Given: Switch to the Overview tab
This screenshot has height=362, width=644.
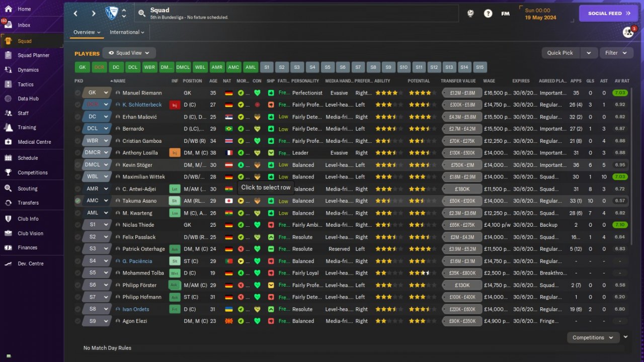Looking at the screenshot, I should [87, 32].
